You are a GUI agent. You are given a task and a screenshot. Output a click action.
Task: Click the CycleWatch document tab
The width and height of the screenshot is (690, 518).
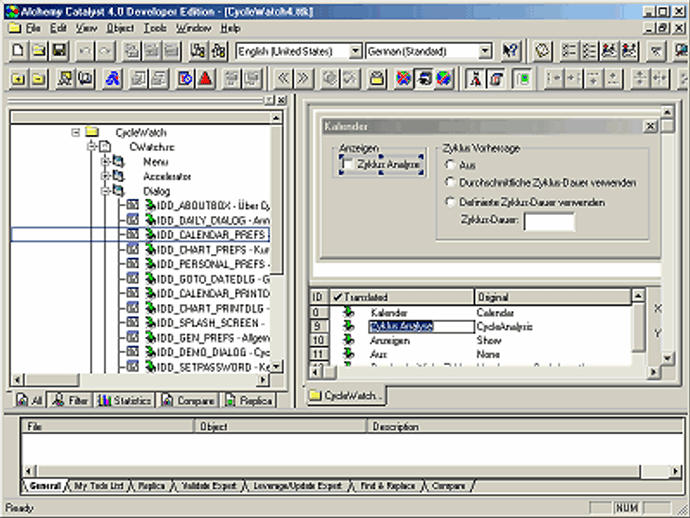(346, 396)
